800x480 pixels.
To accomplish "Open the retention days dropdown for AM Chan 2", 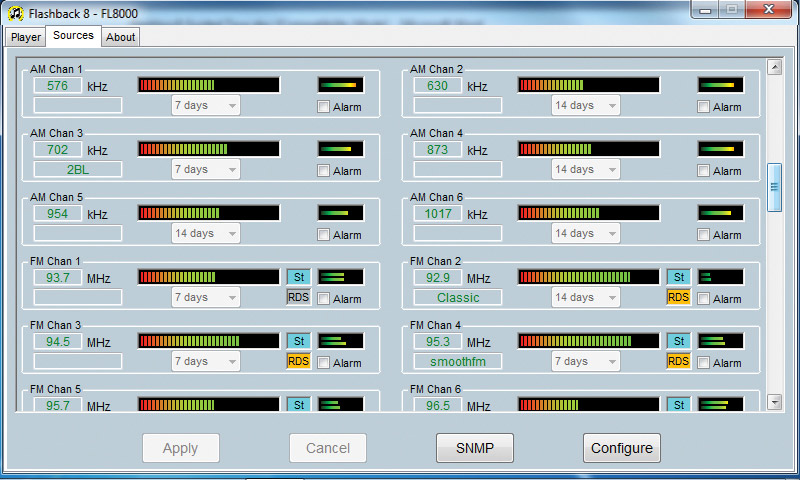I will (585, 105).
